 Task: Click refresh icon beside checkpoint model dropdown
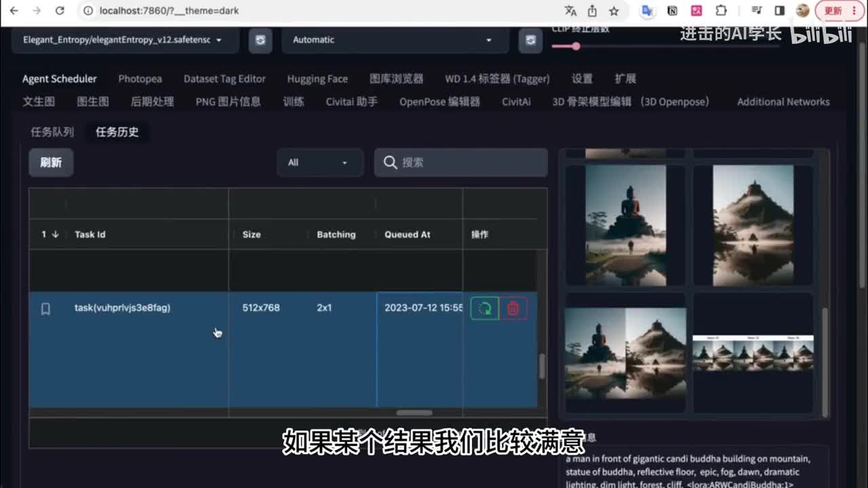pyautogui.click(x=260, y=40)
